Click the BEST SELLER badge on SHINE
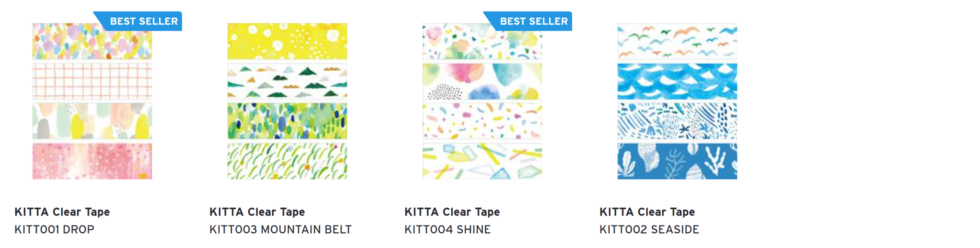Screen dimensions: 980x248 point(528,21)
